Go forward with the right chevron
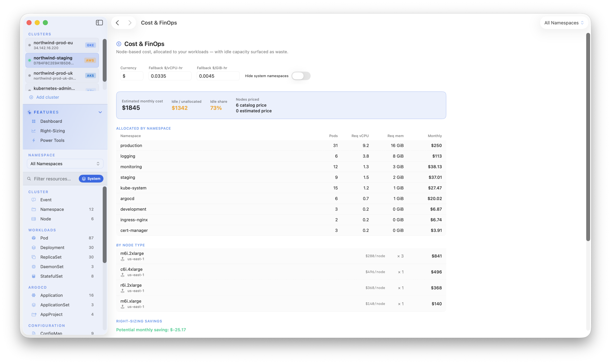611x364 pixels. click(x=130, y=23)
